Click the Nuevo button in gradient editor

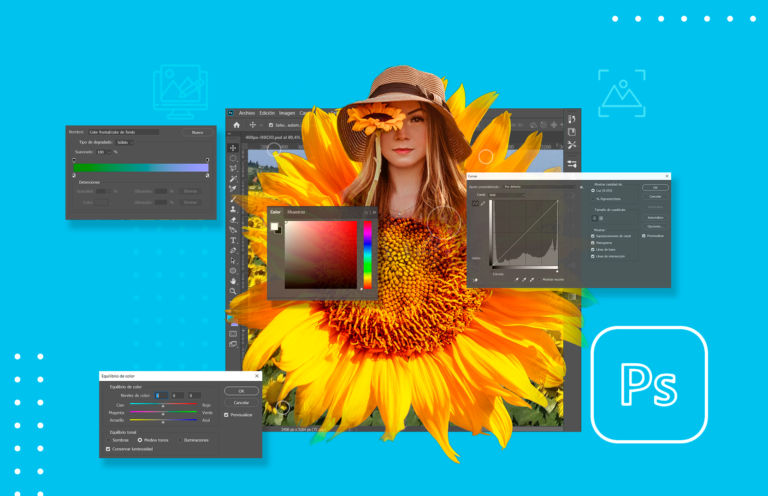pyautogui.click(x=197, y=131)
